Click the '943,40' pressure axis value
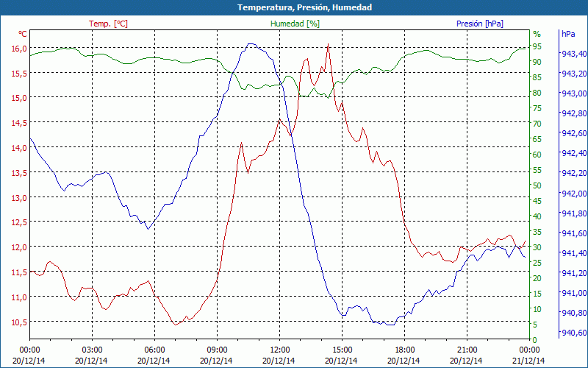The width and height of the screenshot is (588, 368). pos(574,54)
